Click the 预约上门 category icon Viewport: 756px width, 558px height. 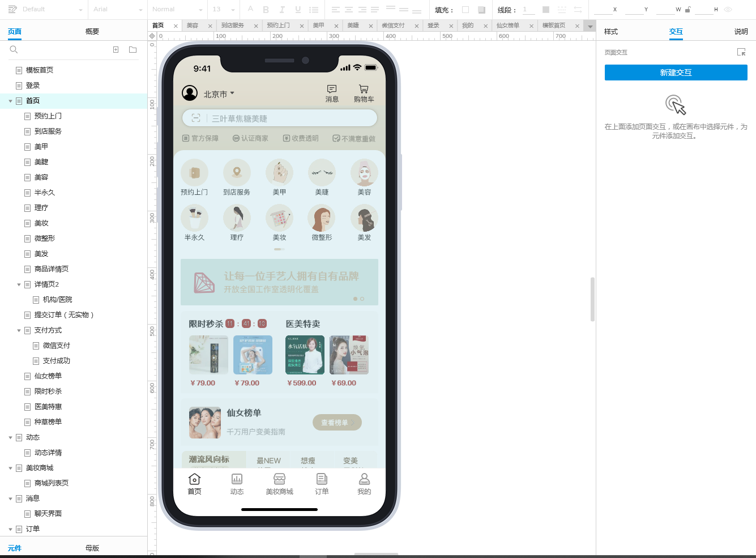pos(194,172)
